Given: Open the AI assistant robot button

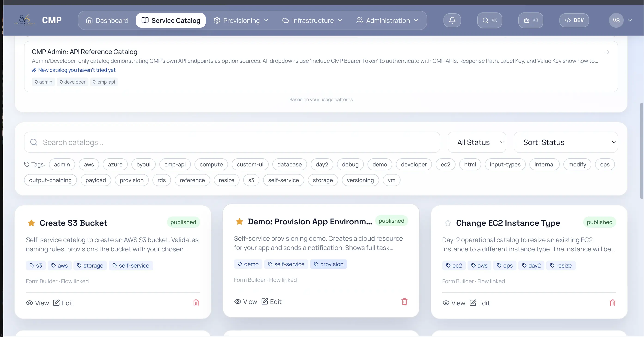Looking at the screenshot, I should (x=531, y=20).
